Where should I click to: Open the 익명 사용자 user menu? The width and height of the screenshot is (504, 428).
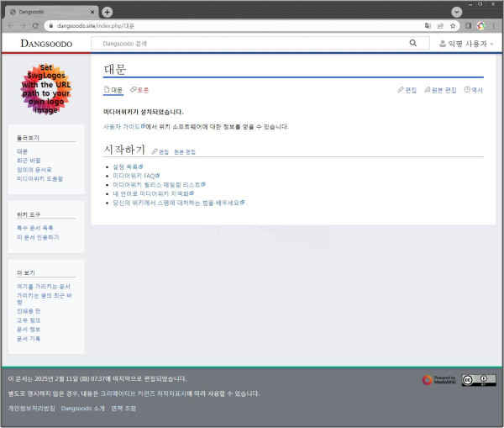(466, 43)
